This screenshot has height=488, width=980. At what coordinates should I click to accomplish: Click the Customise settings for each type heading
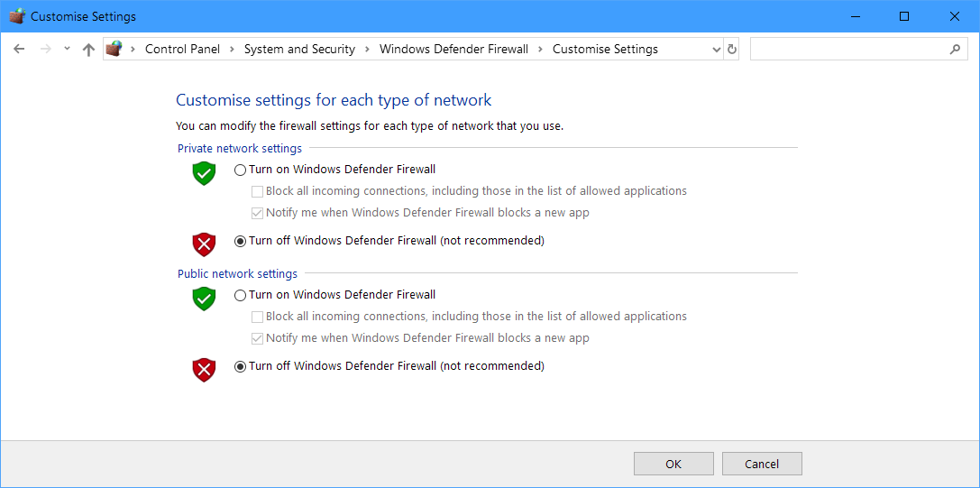click(334, 100)
